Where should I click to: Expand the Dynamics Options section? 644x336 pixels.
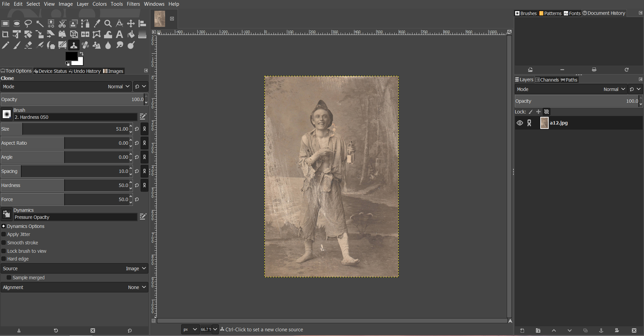coord(3,226)
